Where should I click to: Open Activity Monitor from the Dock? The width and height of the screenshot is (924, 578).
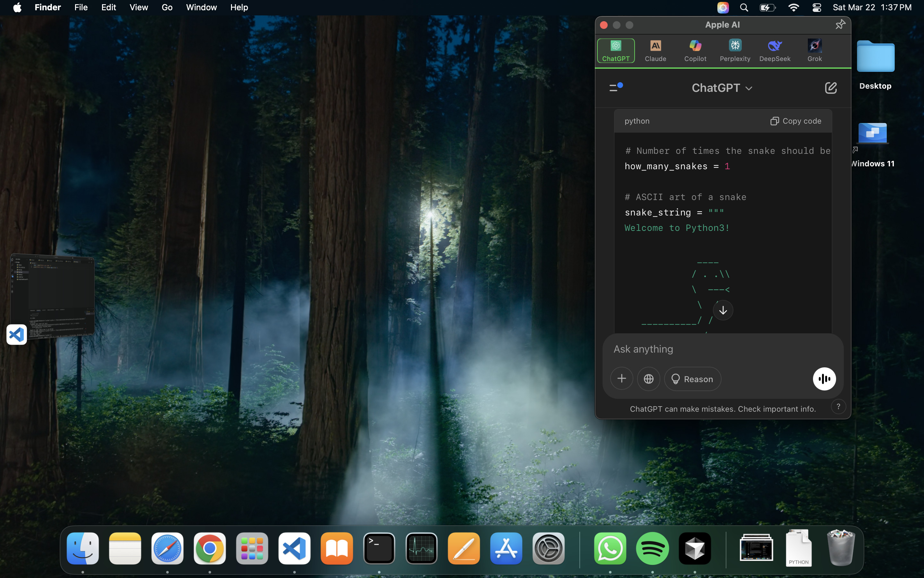click(422, 548)
